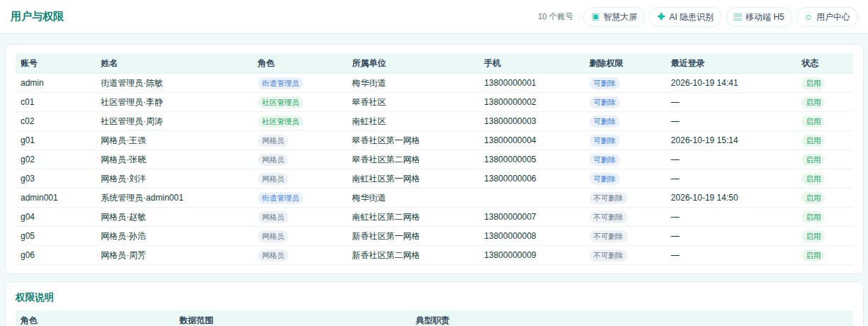The width and height of the screenshot is (868, 326).
Task: Click 所属单位 column header
Action: click(369, 64)
